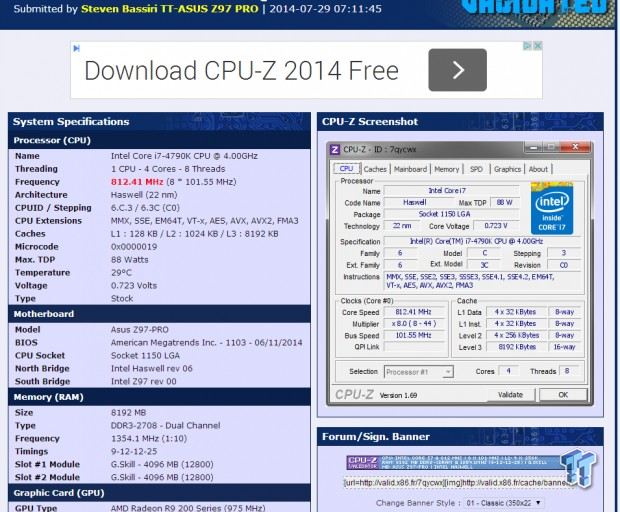Minimize the CPU-Z window
The image size is (620, 512).
click(x=534, y=147)
